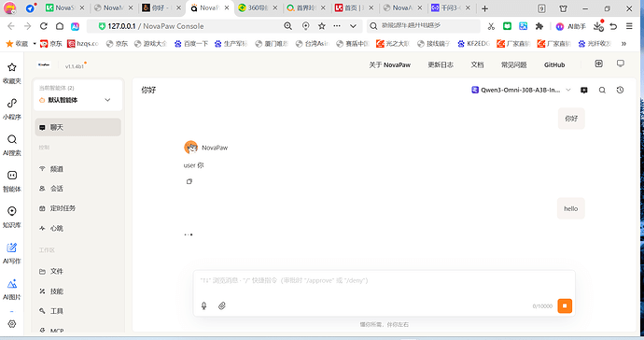Screen dimensions: 644x340
Task: Switch to the 千问3 browser tab
Action: coord(451,7)
